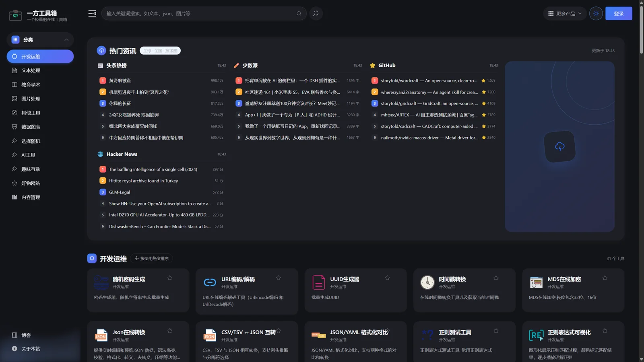This screenshot has height=362, width=644.
Task: Click the 按使用热度排序 sort button
Action: coord(152,258)
